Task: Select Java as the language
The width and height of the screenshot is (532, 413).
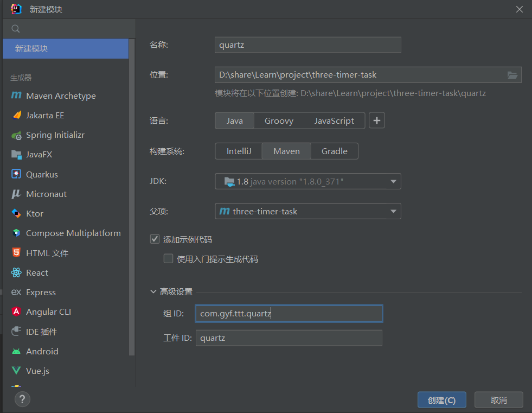Action: pos(234,120)
